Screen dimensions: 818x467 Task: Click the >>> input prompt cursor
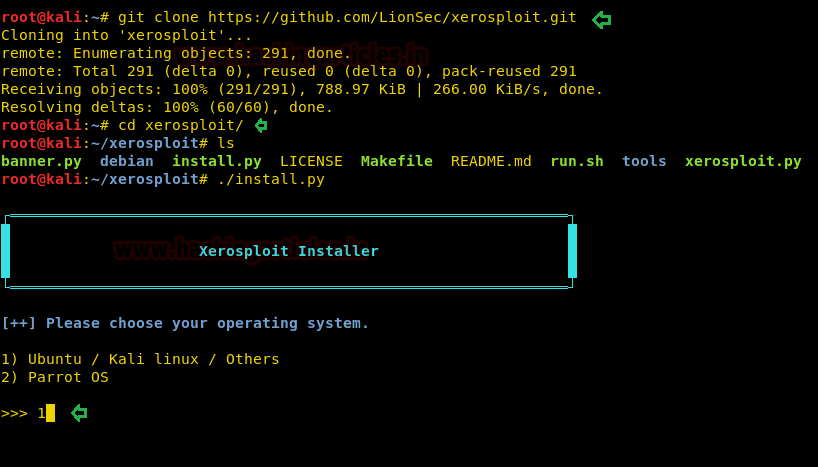click(x=50, y=413)
